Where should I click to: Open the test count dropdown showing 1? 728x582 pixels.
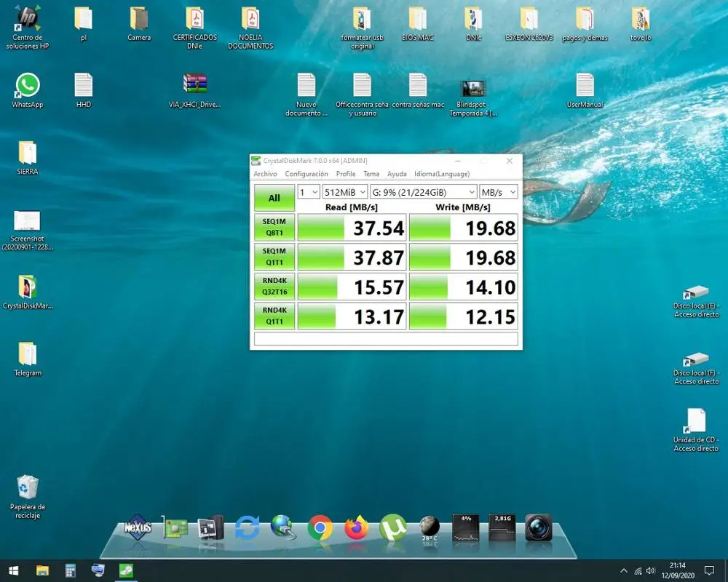click(x=309, y=192)
